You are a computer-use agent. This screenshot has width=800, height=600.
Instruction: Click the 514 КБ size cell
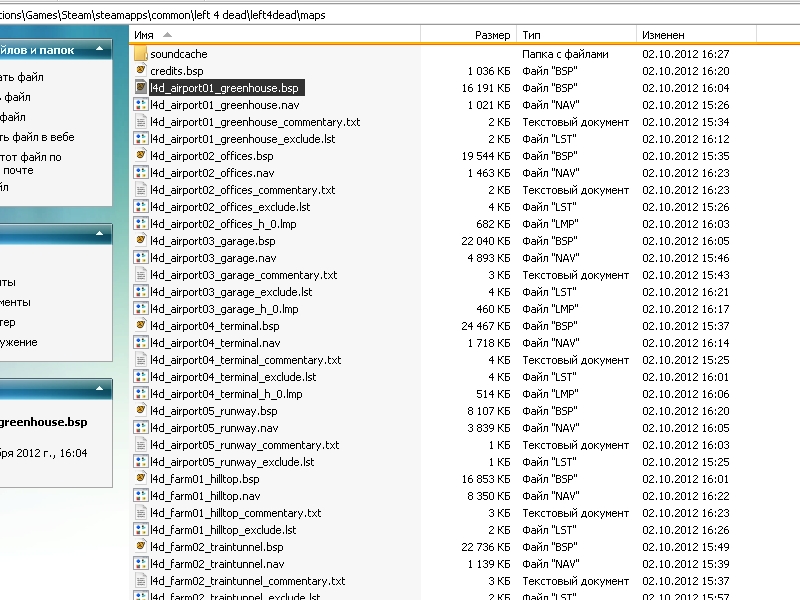click(x=493, y=394)
